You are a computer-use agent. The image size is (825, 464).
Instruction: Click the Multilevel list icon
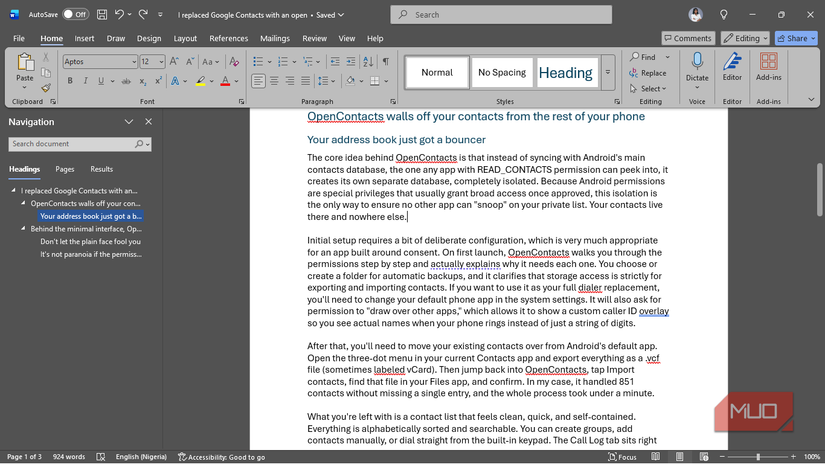coord(308,62)
